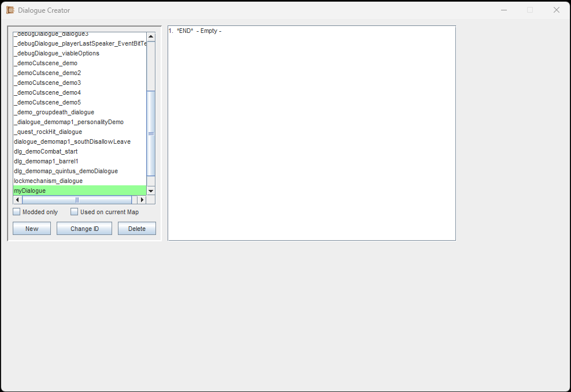Select _demoCutscene_demo3 from the list
Viewport: 571px width, 392px height.
(47, 83)
